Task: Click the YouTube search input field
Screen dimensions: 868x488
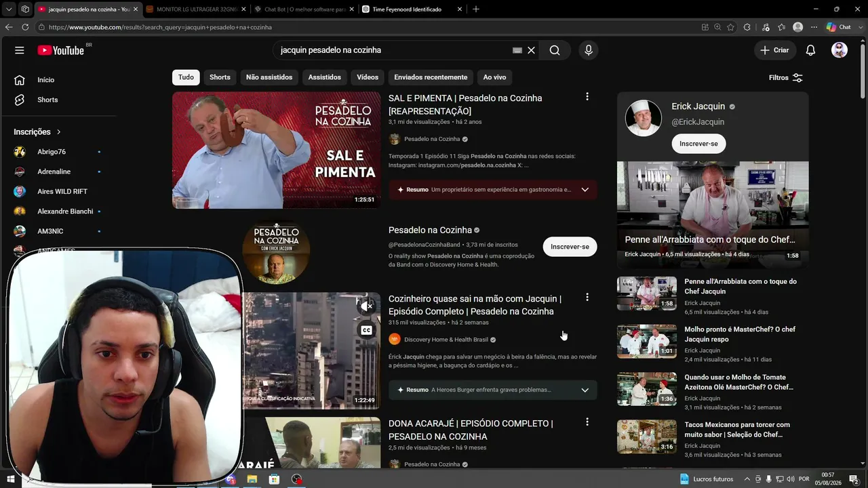Action: tap(393, 50)
